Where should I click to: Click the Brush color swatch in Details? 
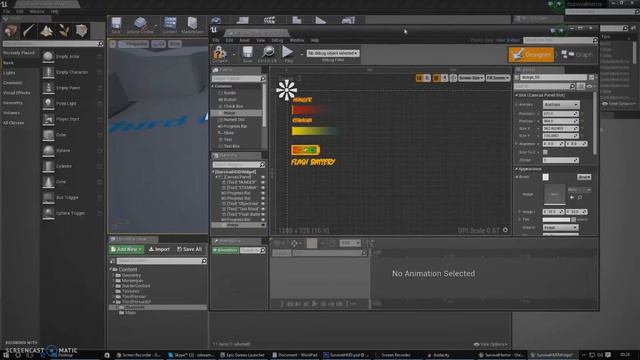click(x=545, y=177)
